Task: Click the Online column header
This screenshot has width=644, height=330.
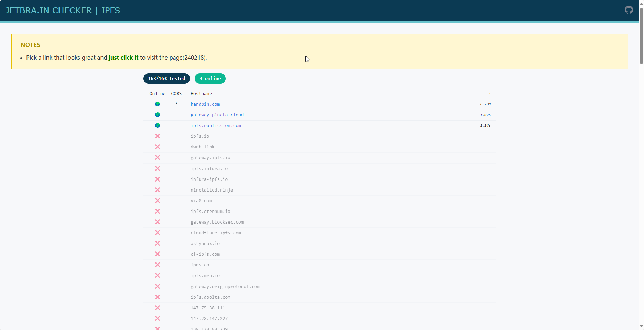Action: 158,94
